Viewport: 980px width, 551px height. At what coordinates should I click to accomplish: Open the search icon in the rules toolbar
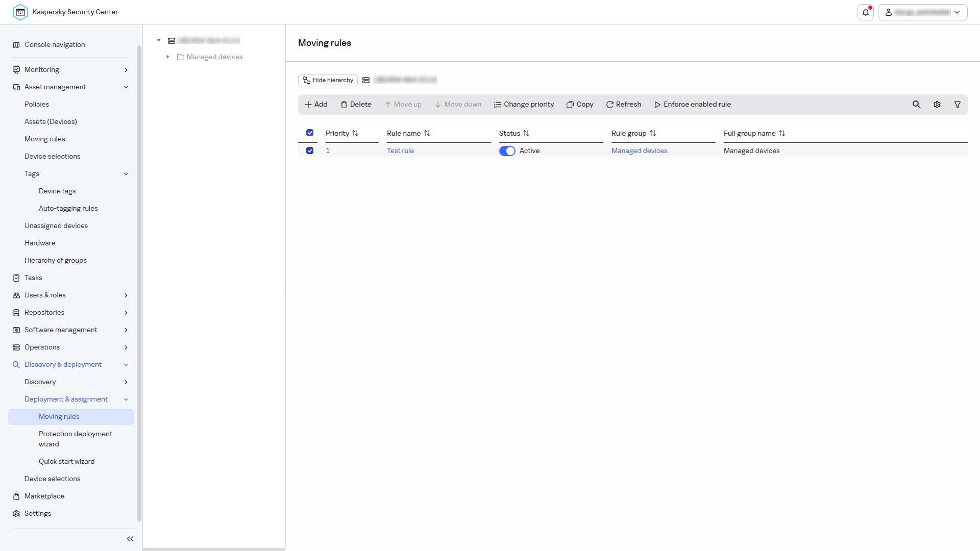(x=917, y=105)
